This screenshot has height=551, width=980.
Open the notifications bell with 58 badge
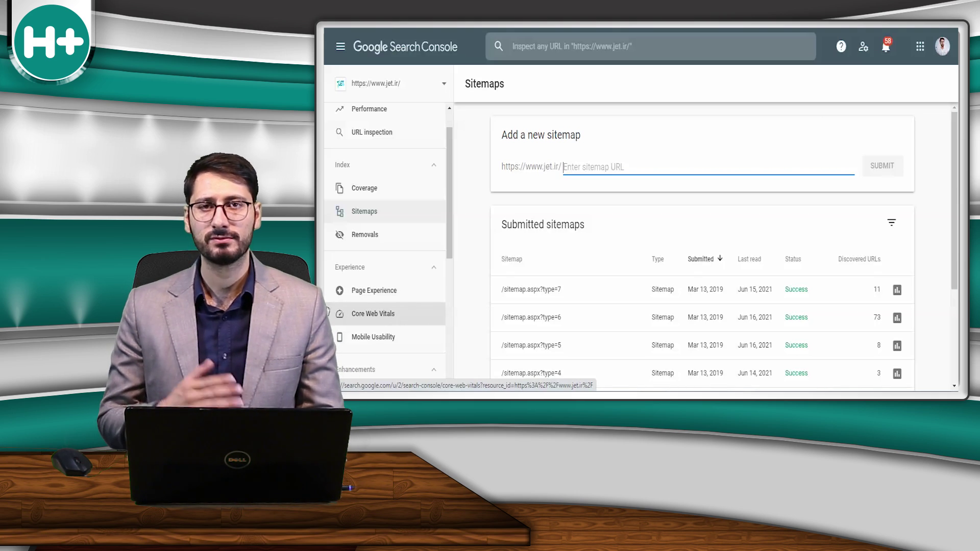click(886, 46)
